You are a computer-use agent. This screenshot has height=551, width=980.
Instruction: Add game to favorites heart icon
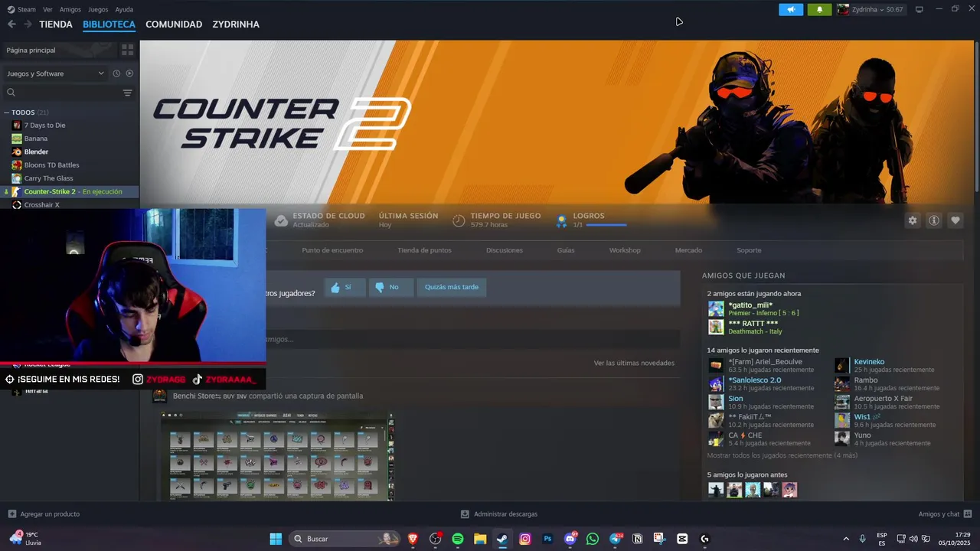pos(955,220)
